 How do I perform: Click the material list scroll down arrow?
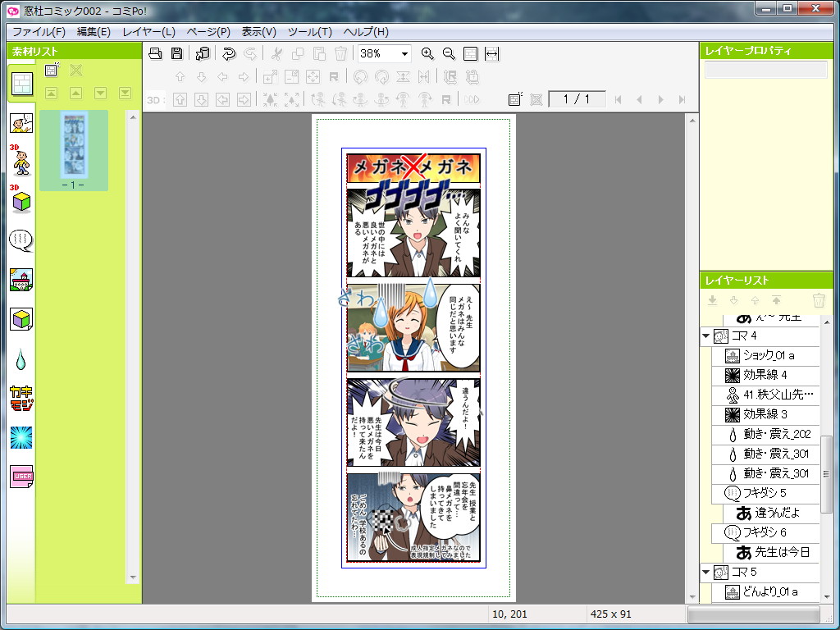(133, 577)
